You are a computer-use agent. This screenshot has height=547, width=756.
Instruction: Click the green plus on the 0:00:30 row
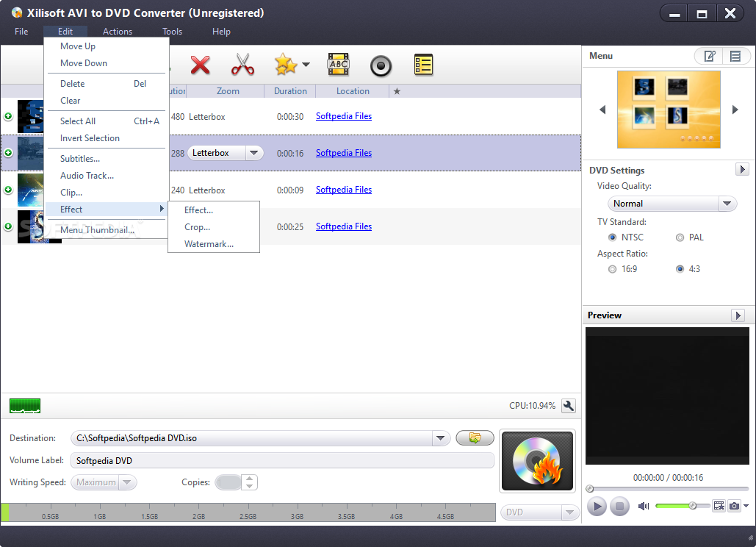pos(8,116)
